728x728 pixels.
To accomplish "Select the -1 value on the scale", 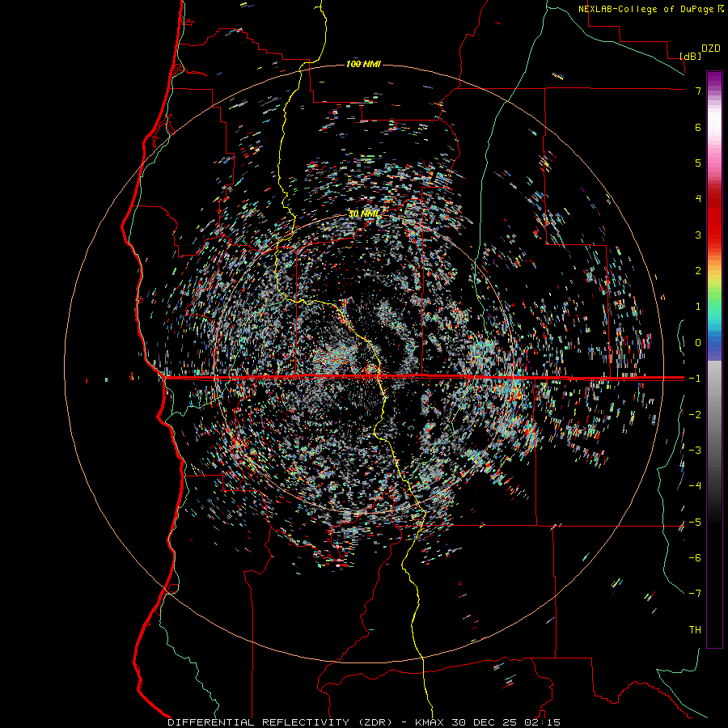I will (x=695, y=379).
